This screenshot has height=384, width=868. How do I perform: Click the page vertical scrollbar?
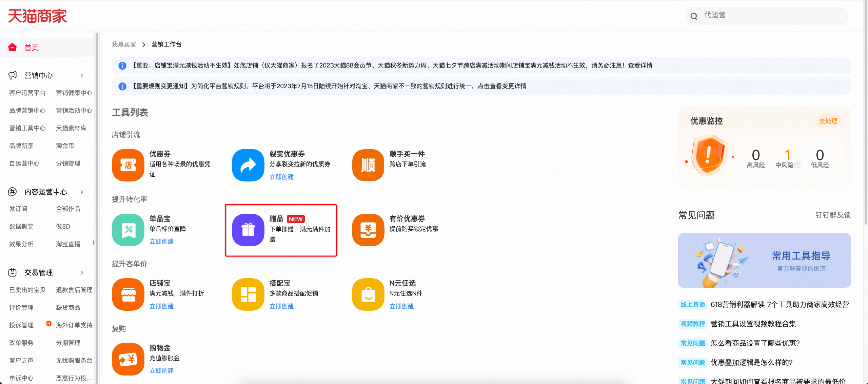click(866, 112)
